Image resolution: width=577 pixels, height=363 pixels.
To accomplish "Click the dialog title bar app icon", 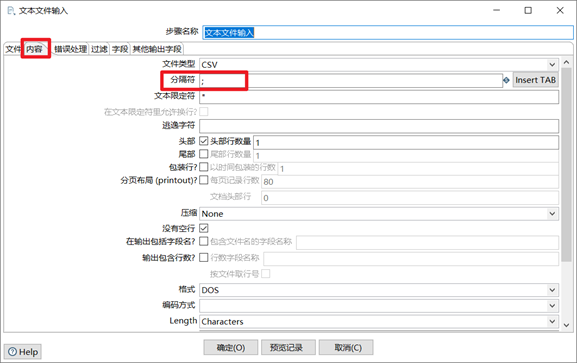I will tap(11, 10).
